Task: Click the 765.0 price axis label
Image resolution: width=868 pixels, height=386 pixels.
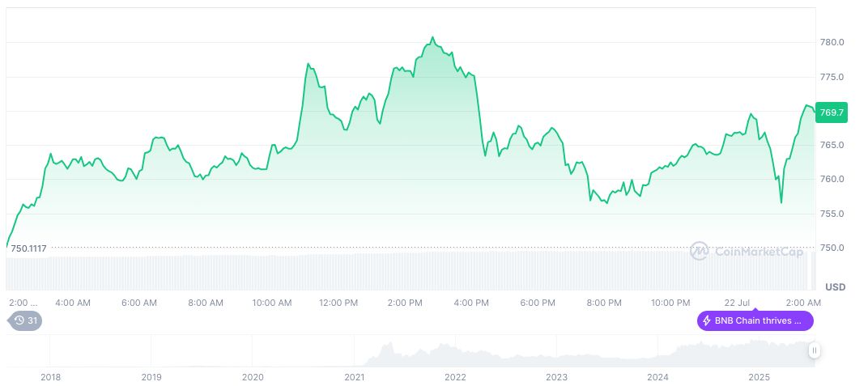Action: 832,145
